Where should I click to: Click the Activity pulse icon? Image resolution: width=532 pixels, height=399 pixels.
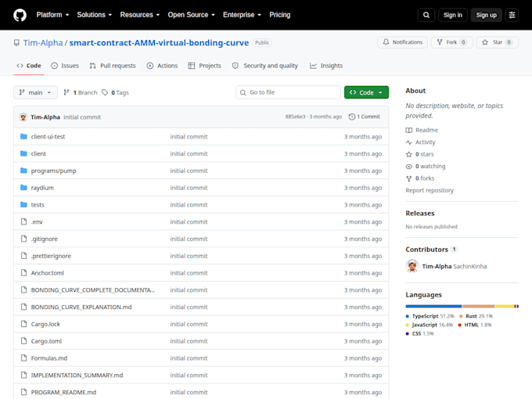[409, 142]
